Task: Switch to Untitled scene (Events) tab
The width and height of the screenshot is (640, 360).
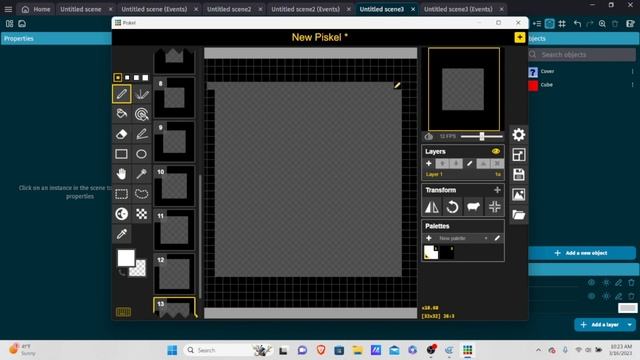Action: tap(154, 9)
